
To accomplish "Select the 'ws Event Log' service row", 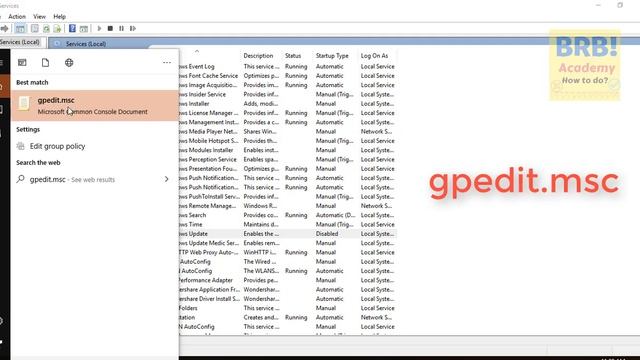I will click(288, 67).
